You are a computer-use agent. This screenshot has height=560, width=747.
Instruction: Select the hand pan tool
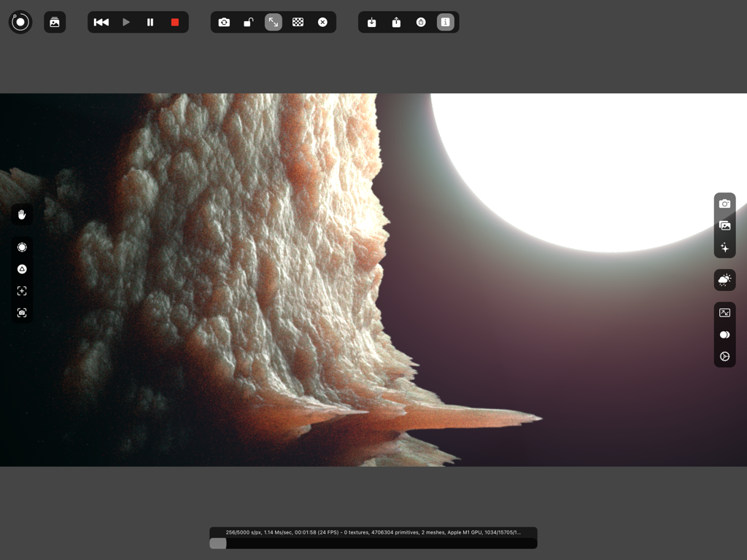click(x=22, y=214)
